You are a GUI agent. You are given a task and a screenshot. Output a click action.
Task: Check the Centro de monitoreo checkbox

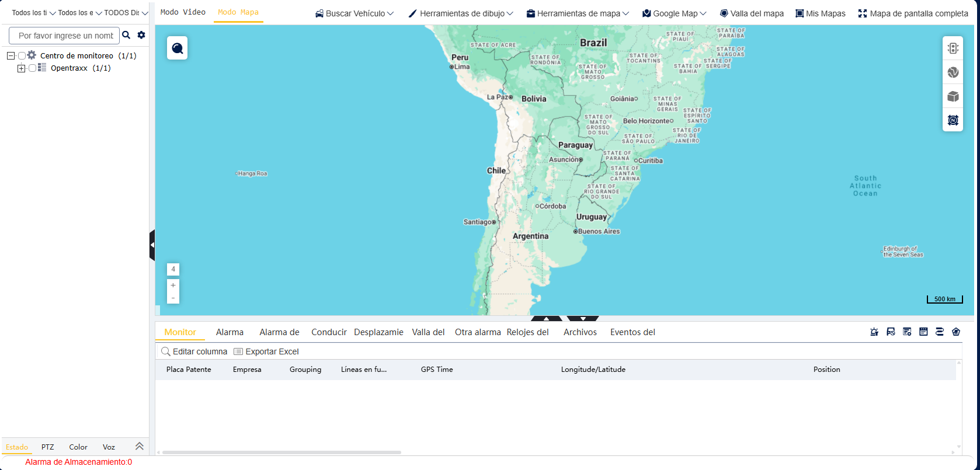(x=22, y=55)
